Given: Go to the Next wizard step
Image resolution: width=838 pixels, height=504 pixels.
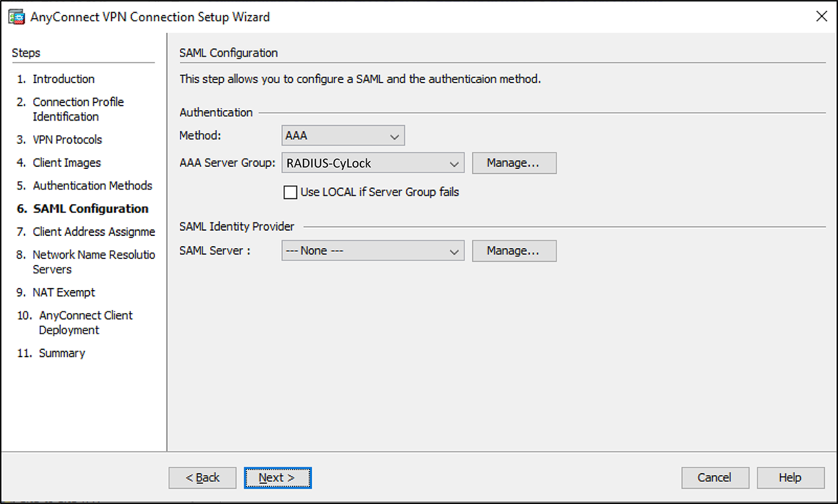Looking at the screenshot, I should 277,478.
